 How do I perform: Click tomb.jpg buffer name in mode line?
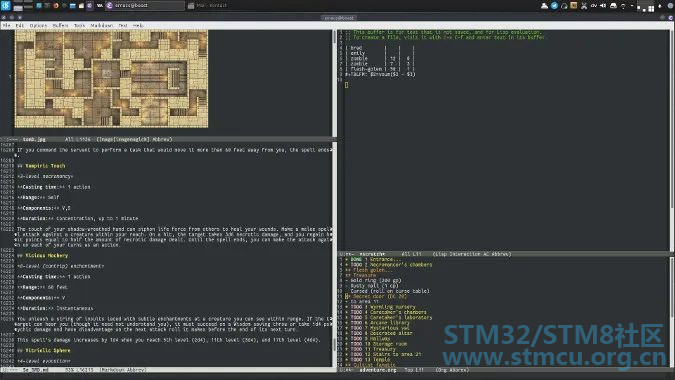[34, 139]
